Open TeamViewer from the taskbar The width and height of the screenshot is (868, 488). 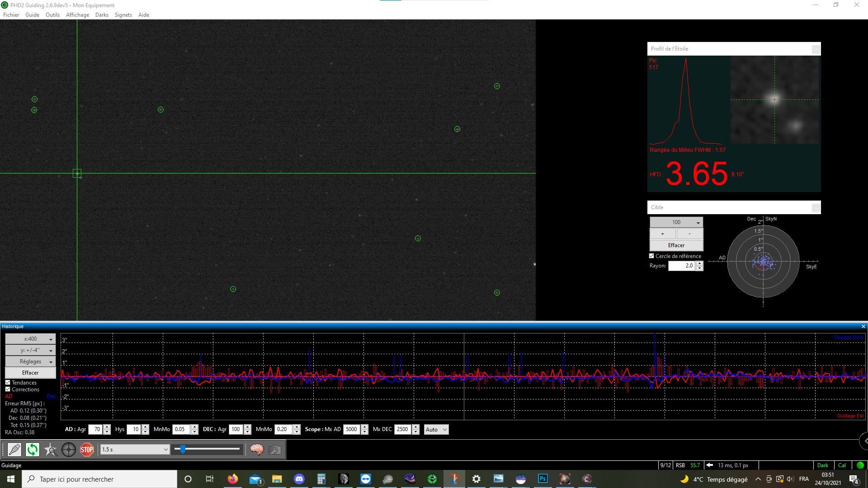(x=366, y=479)
